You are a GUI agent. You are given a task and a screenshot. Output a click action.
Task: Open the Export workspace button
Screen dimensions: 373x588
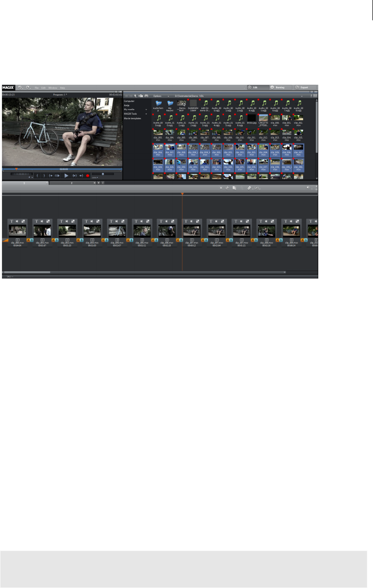[x=305, y=87]
